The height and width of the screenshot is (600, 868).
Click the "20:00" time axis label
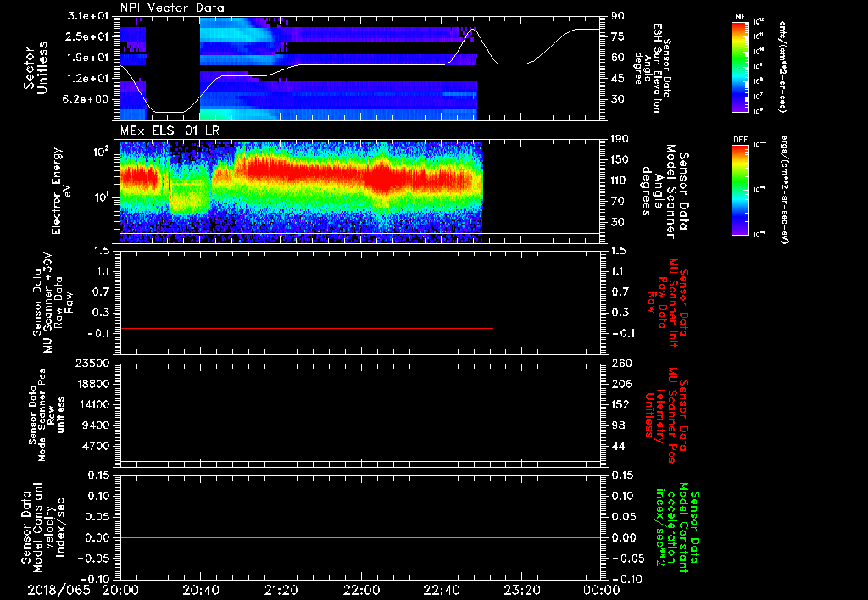(120, 590)
